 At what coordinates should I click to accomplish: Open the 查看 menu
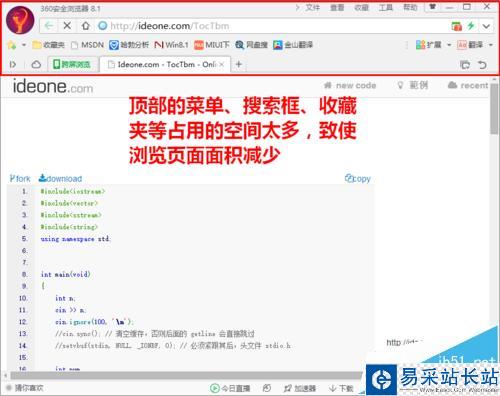pyautogui.click(x=337, y=7)
